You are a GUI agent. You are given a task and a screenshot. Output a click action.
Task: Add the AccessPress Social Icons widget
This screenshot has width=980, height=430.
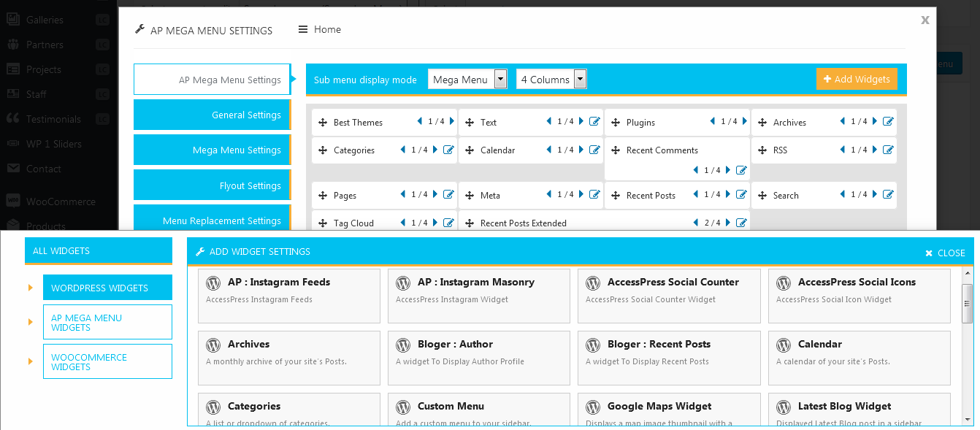pos(860,296)
